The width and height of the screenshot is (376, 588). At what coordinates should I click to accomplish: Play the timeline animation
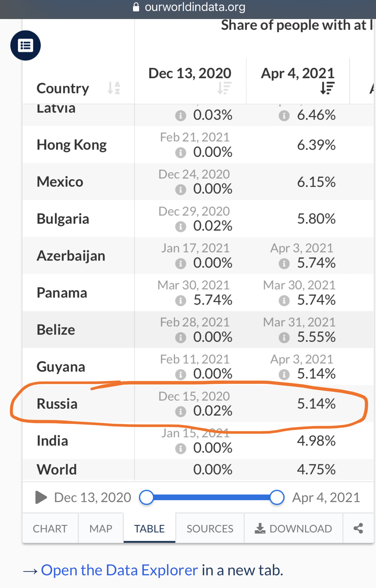pyautogui.click(x=41, y=497)
